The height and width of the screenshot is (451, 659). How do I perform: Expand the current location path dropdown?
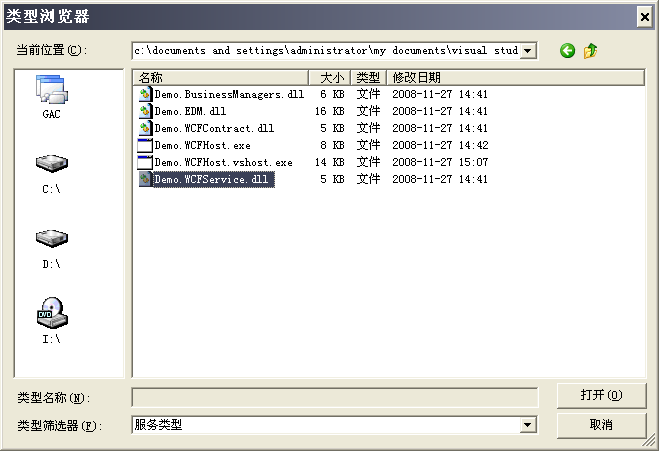coord(528,51)
